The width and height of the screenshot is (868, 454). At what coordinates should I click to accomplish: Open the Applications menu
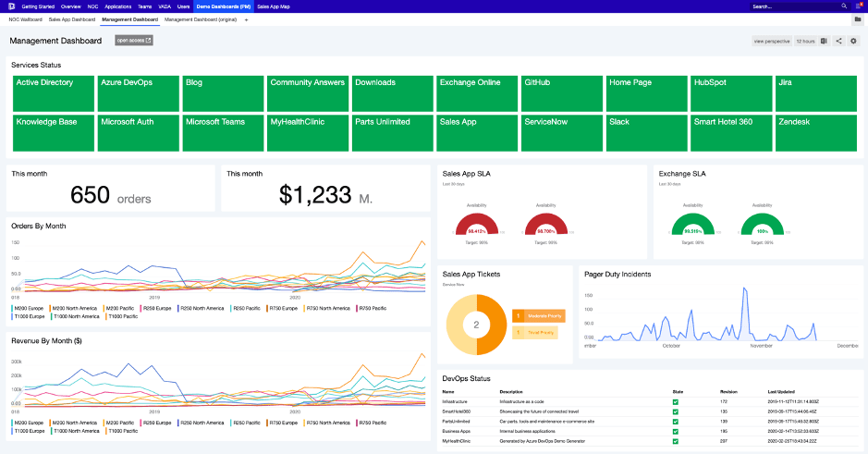click(x=118, y=6)
